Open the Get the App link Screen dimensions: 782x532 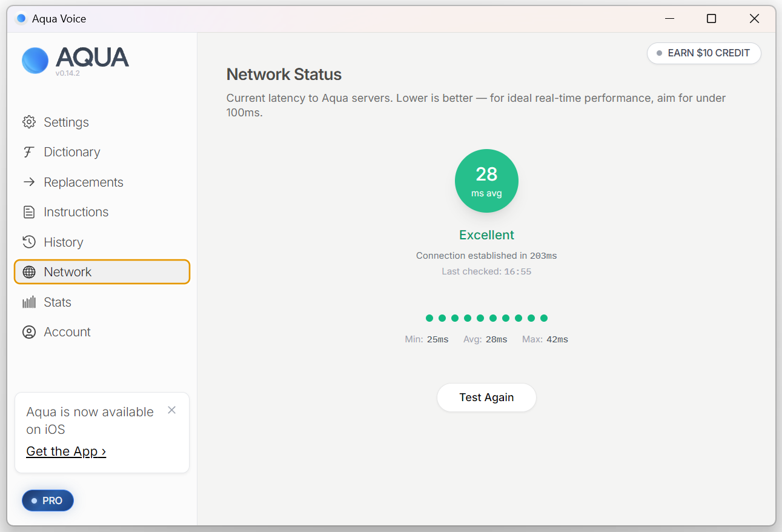tap(66, 451)
